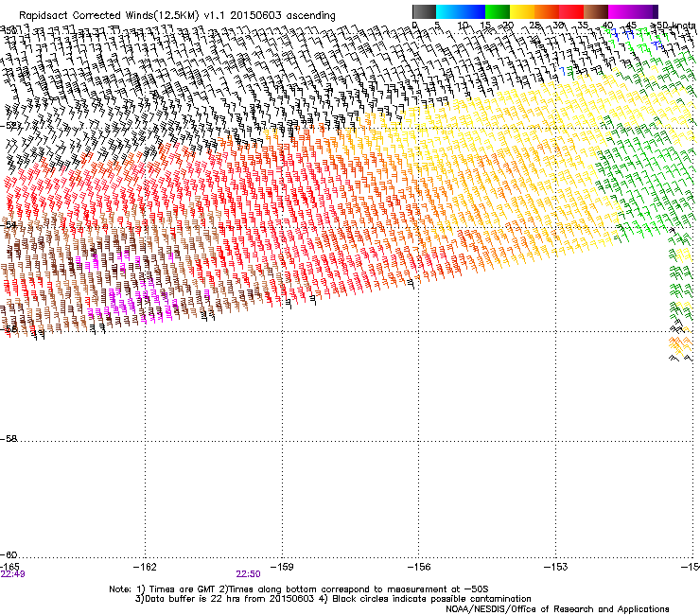Click the red 30–35 knots color bar segment

pyautogui.click(x=571, y=11)
